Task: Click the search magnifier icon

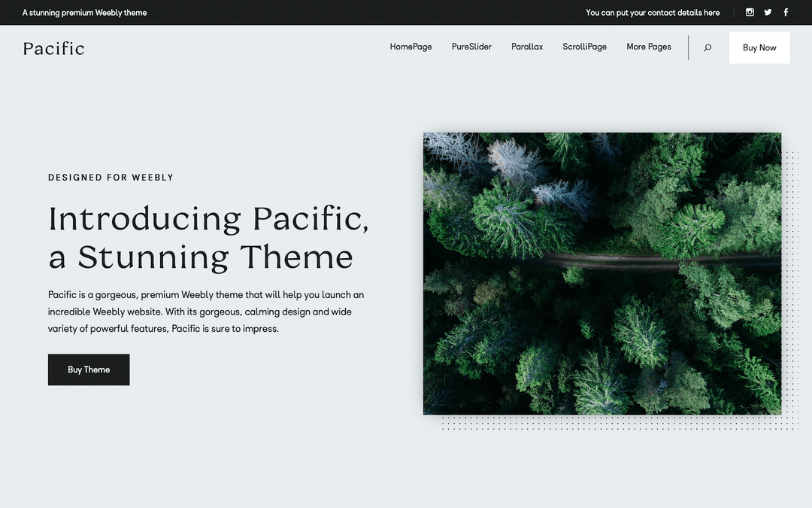Action: (x=707, y=47)
